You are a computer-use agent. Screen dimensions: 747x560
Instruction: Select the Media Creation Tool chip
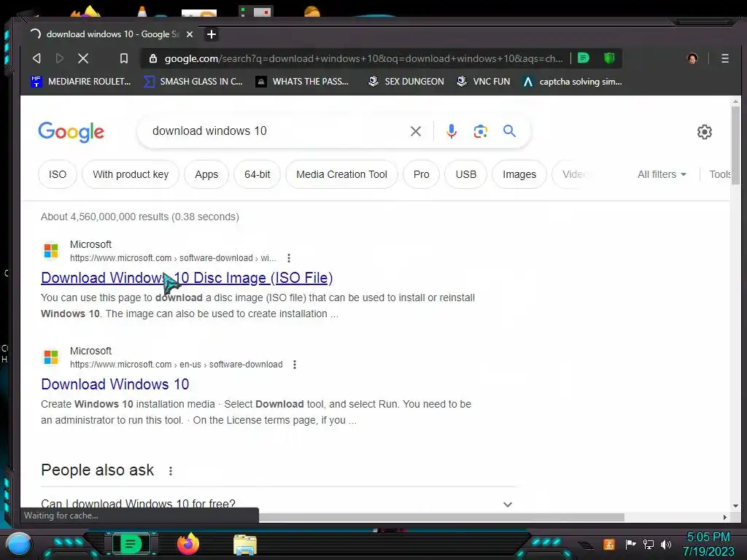341,174
